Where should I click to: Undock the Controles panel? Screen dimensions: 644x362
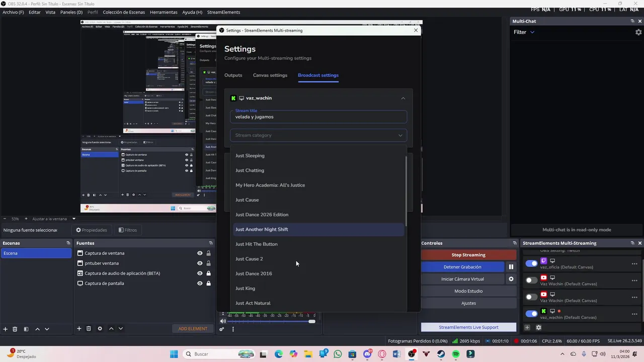(x=514, y=243)
